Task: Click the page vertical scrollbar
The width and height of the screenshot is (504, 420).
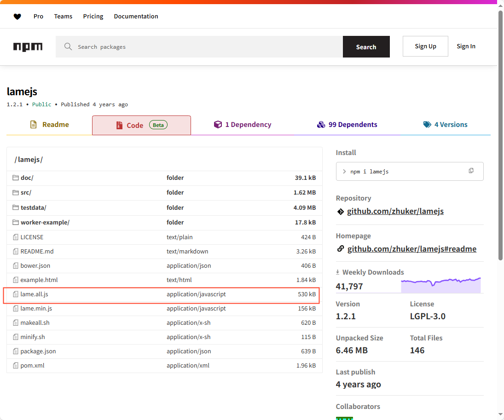Action: pos(500,135)
